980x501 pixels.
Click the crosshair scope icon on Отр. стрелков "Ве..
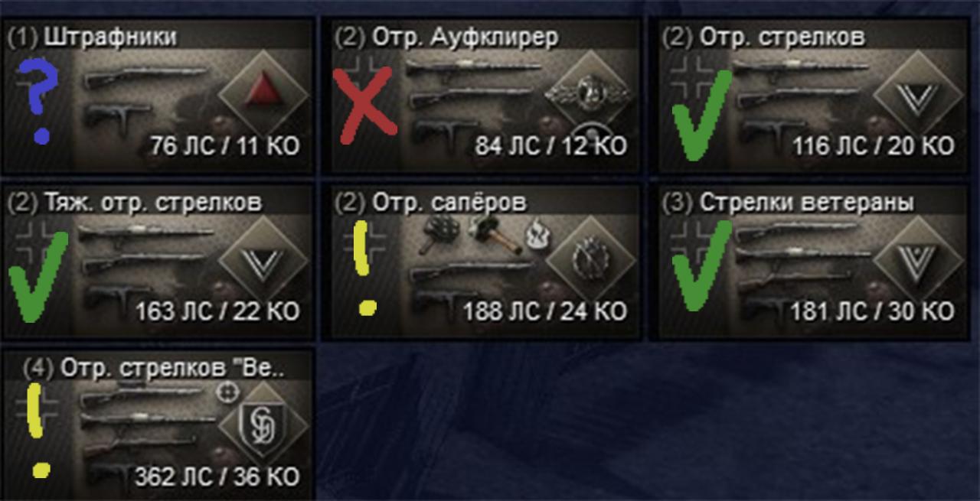click(x=225, y=392)
